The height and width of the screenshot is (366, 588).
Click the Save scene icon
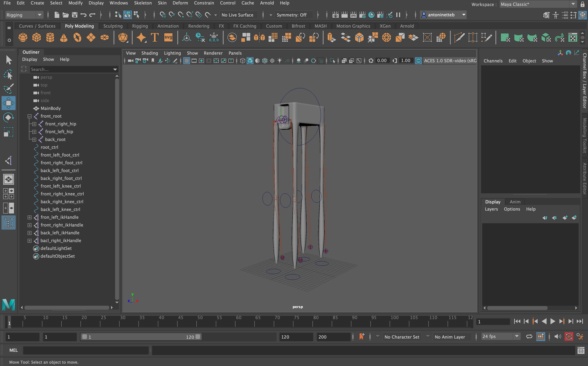tap(75, 15)
